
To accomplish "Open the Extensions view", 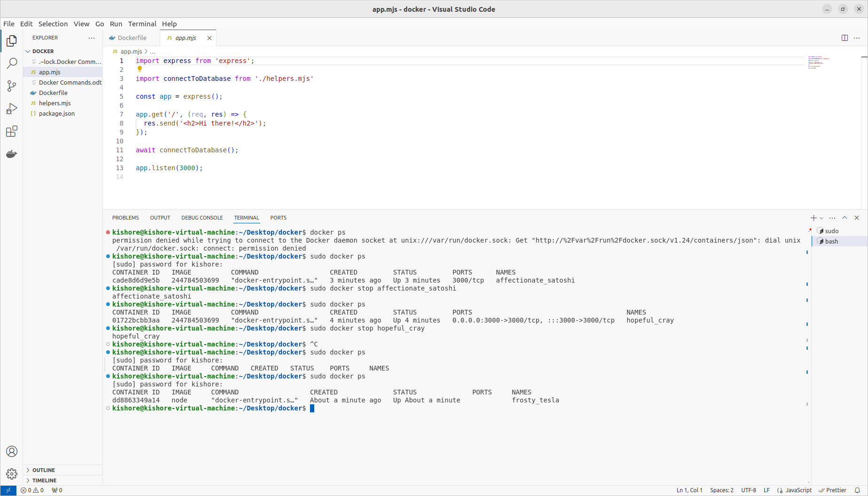I will click(x=12, y=132).
